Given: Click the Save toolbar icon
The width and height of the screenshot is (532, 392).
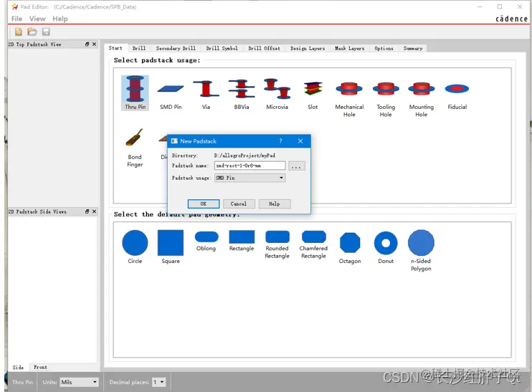Looking at the screenshot, I should (46, 32).
